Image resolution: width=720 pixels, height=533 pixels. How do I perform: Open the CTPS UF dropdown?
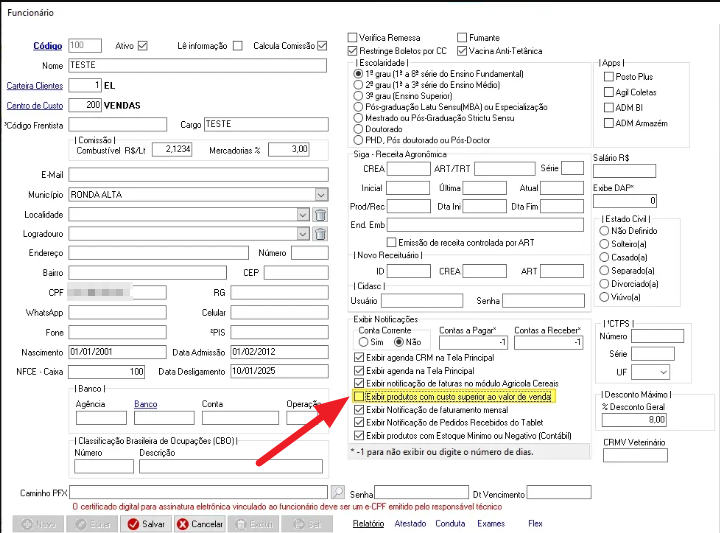663,372
